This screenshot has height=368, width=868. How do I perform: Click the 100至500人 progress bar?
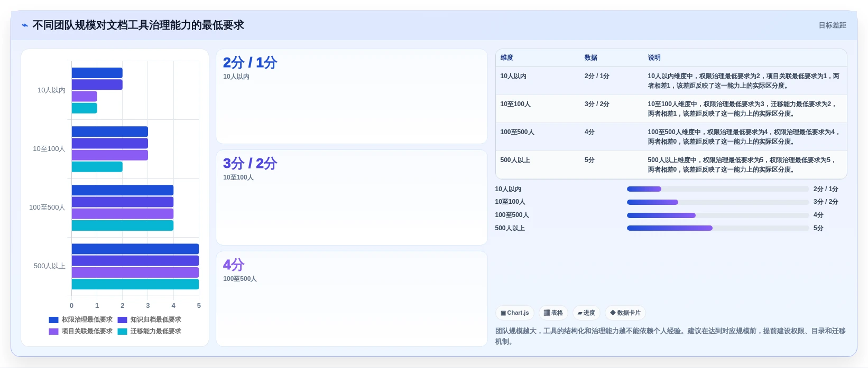718,215
